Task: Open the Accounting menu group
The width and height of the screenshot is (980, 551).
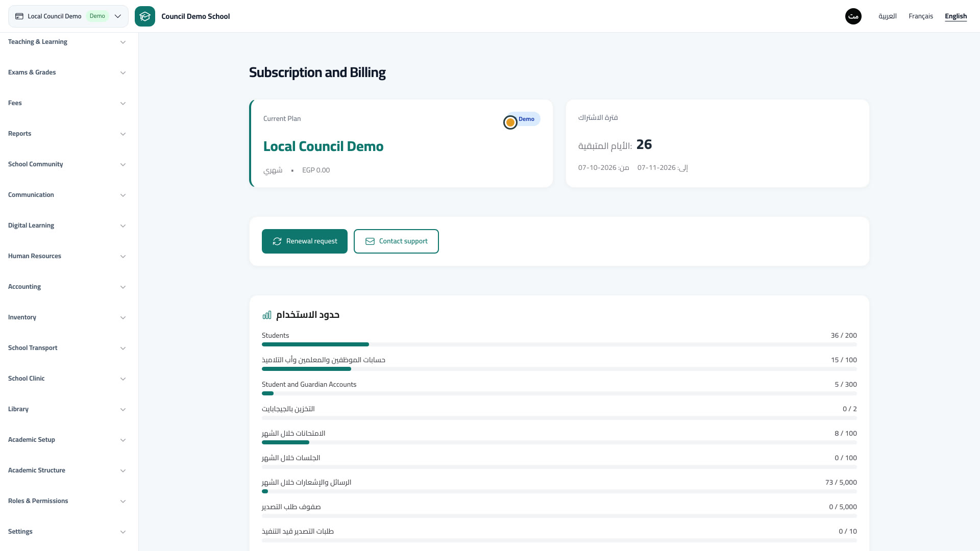Action: click(x=67, y=287)
